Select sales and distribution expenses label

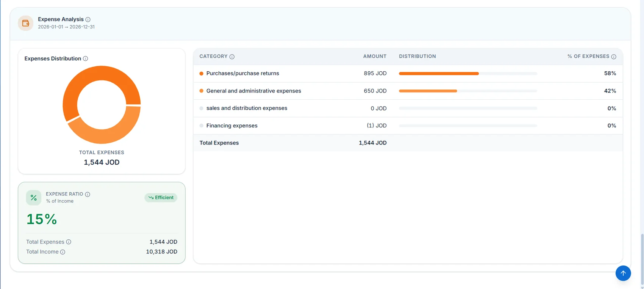[x=247, y=108]
